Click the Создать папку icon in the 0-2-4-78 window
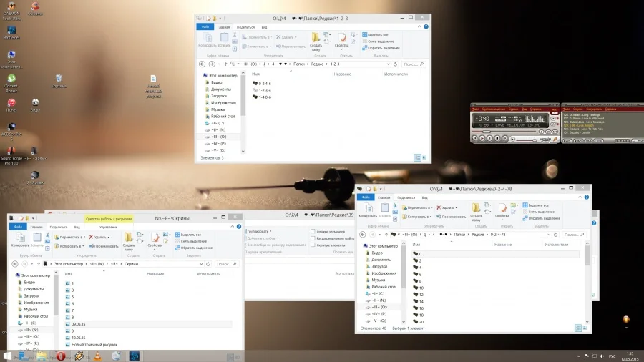The image size is (644, 362). (477, 208)
